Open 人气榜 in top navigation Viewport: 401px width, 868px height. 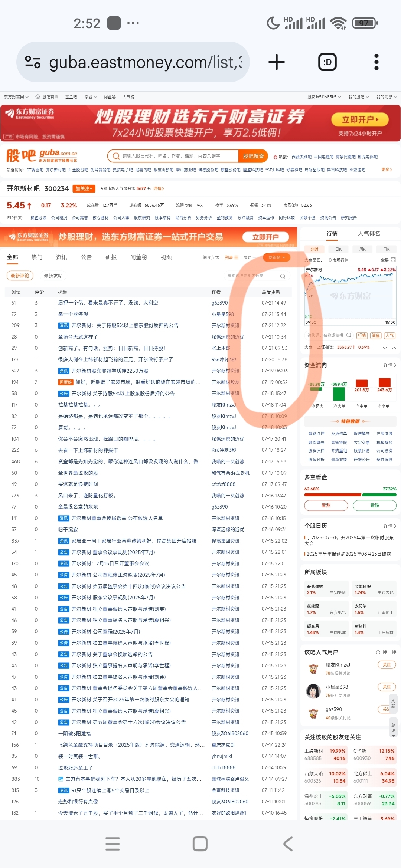pyautogui.click(x=128, y=97)
